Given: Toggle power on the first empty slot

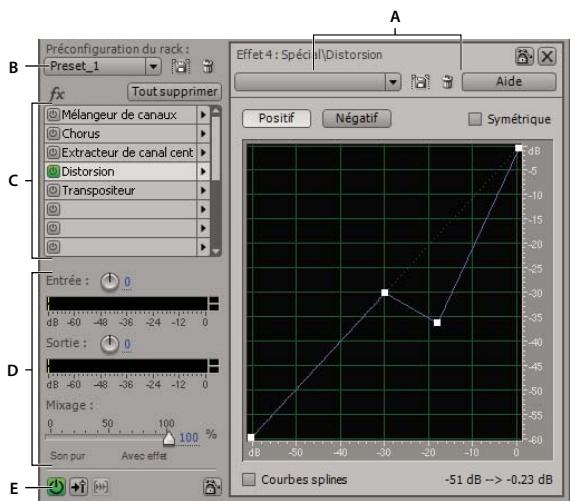Looking at the screenshot, I should (x=53, y=209).
